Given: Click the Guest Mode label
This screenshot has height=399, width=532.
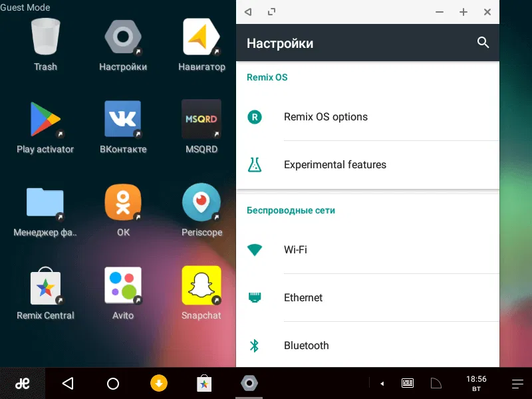Looking at the screenshot, I should click(25, 7).
